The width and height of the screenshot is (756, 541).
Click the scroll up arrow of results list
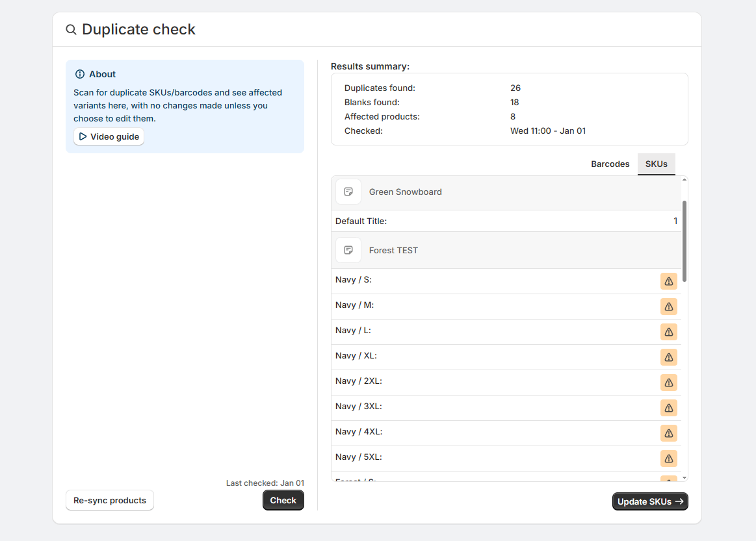684,180
